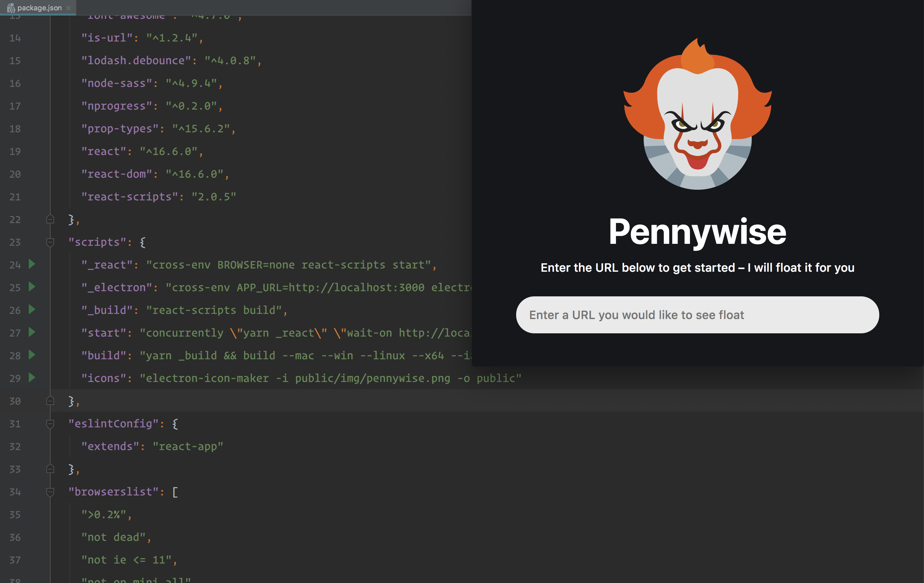Run the _electron script gutter arrow
The width and height of the screenshot is (924, 583).
coord(32,287)
